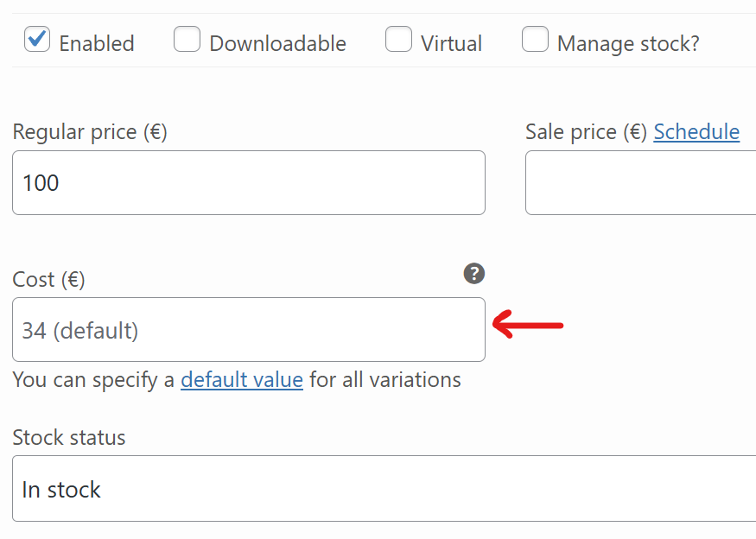Click the Manage stock? text label
This screenshot has width=756, height=539.
click(x=628, y=44)
